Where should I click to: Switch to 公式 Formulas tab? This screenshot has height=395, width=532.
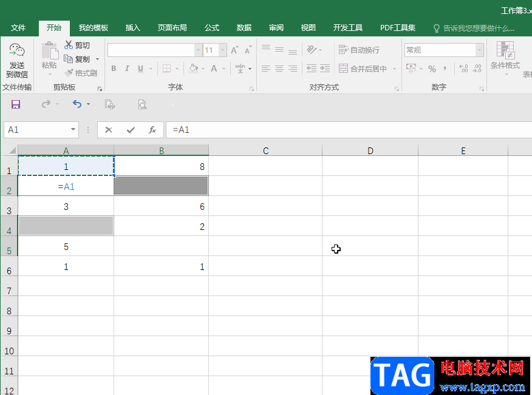[x=212, y=28]
